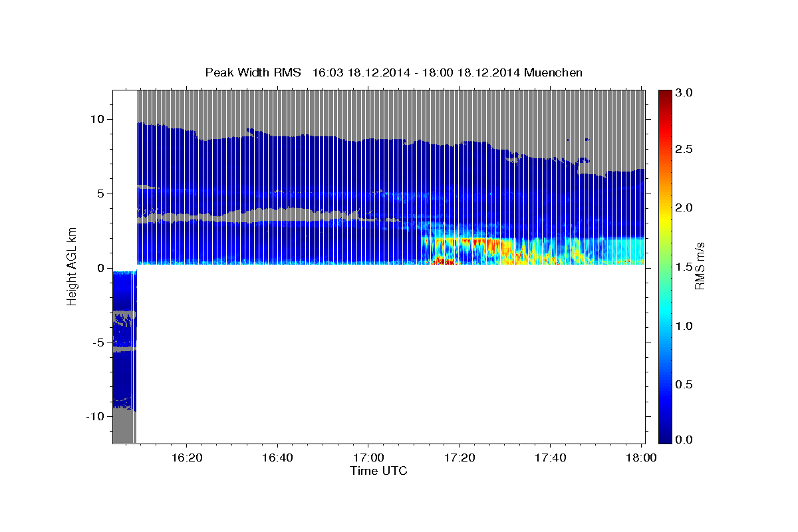The width and height of the screenshot is (798, 532).
Task: Click the 17:20 time tick label
Action: (x=459, y=458)
